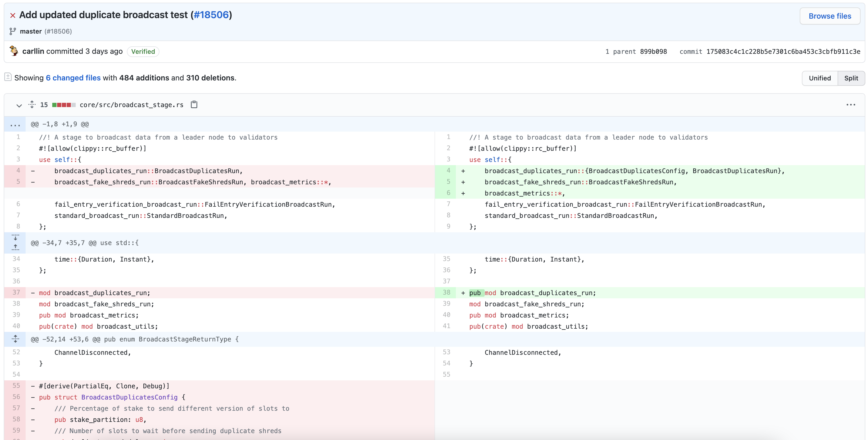Click the diffstat colored blocks bar
The width and height of the screenshot is (868, 440).
tap(64, 105)
